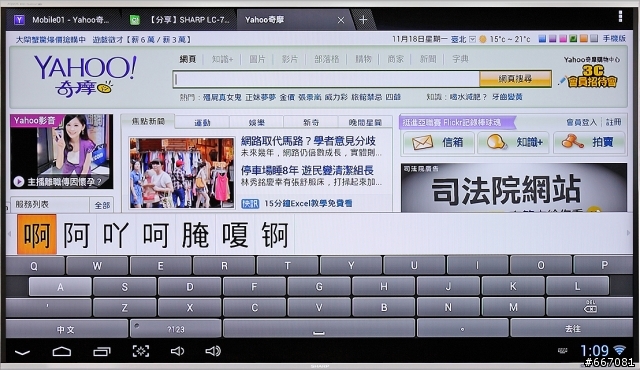Play the Yahoo影音 video clip
This screenshot has height=370, width=640.
[19, 182]
